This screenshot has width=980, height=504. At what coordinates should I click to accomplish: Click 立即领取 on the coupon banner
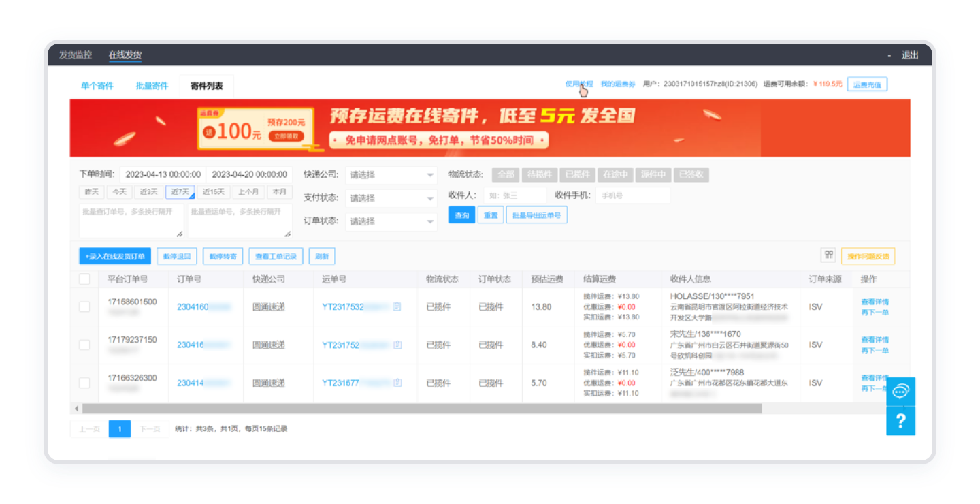coord(286,136)
